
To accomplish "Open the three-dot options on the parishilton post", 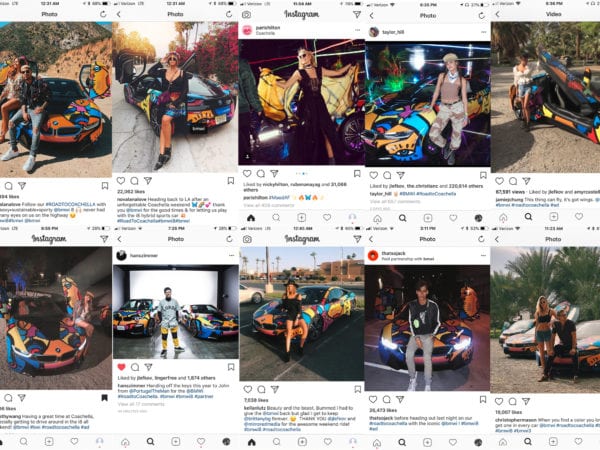I will (357, 30).
